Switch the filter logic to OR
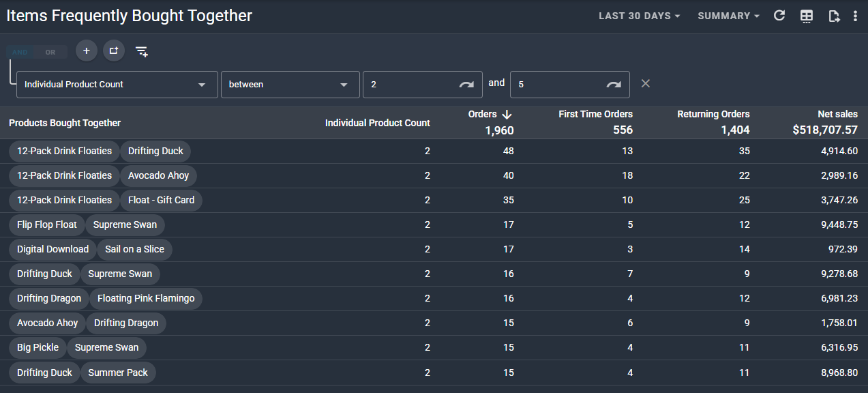The image size is (868, 393). pos(50,52)
